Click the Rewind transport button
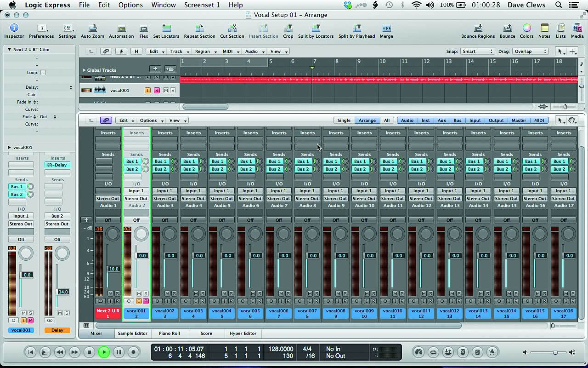Screen dimensions: 588x368 tap(60, 352)
